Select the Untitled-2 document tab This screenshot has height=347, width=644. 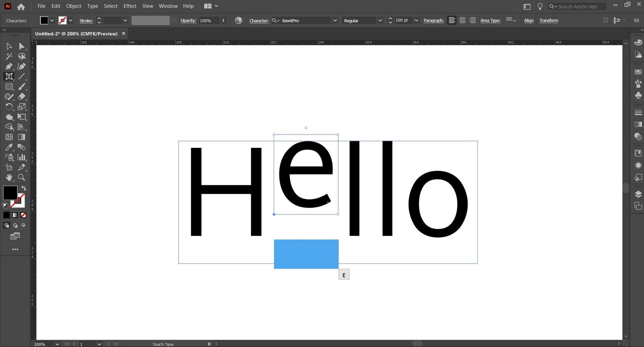76,34
